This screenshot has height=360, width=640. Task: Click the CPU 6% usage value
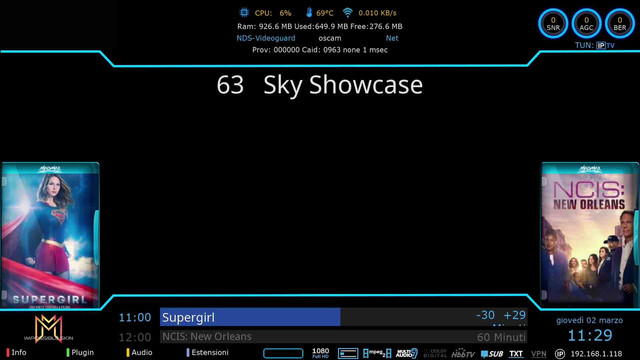point(285,13)
